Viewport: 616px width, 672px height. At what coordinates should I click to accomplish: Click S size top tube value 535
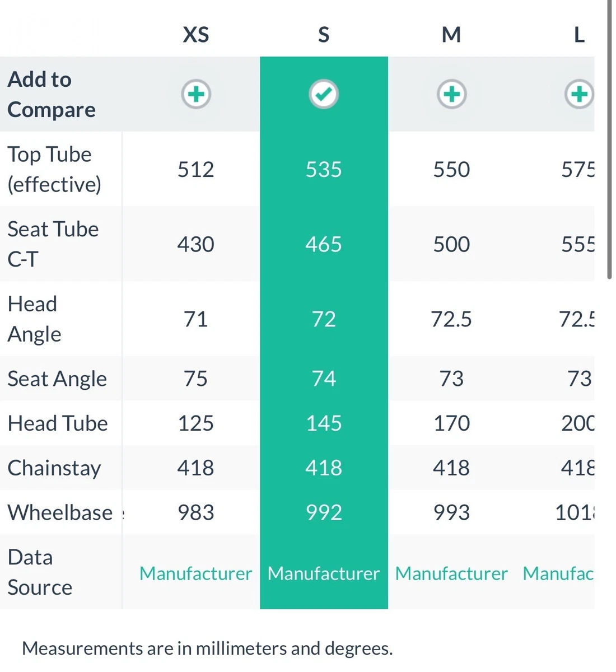click(324, 170)
